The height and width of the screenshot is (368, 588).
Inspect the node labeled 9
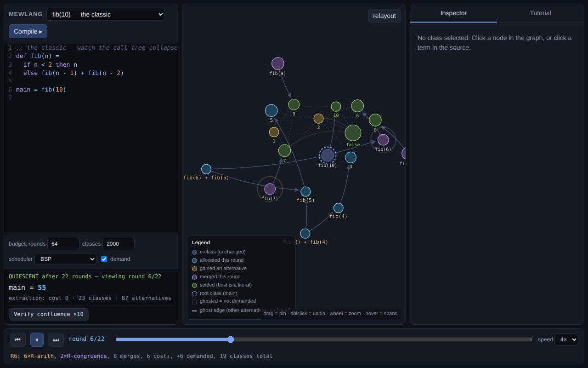tap(294, 104)
